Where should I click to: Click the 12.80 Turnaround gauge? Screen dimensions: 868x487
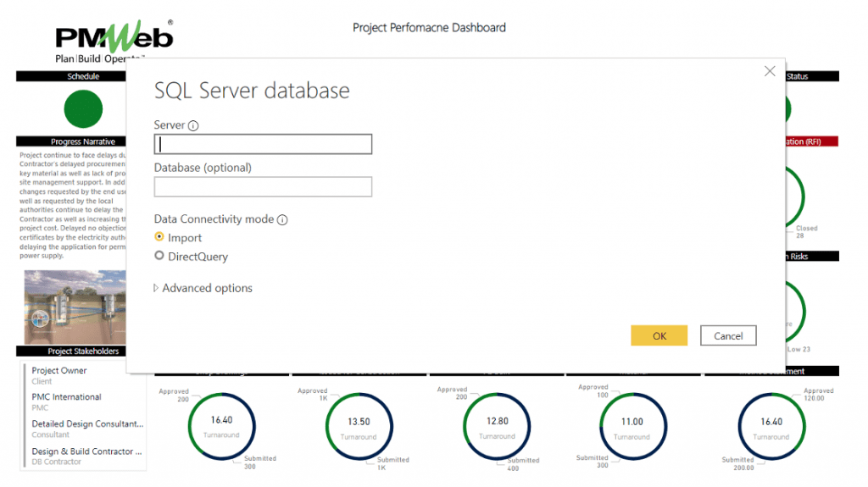point(497,427)
